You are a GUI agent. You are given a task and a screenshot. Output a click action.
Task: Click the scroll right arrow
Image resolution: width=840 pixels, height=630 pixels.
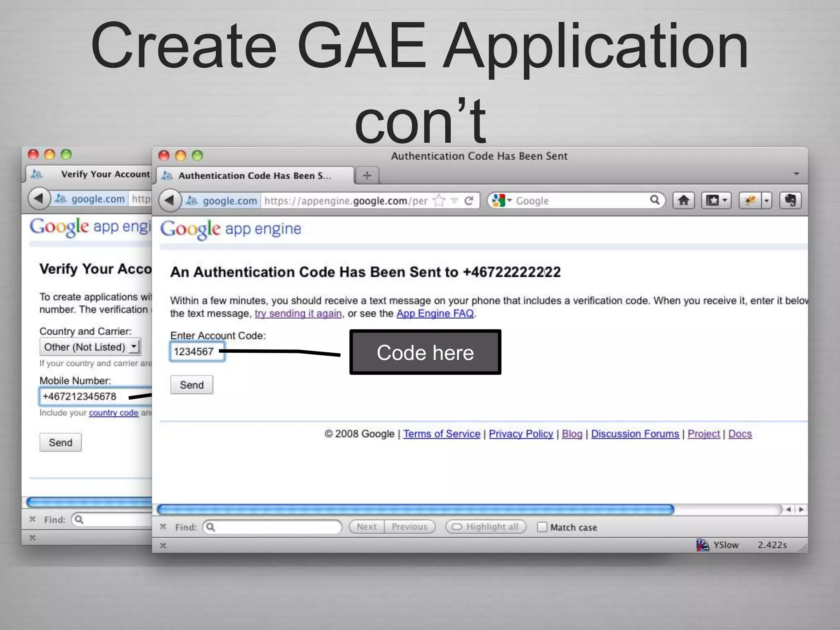coord(801,509)
